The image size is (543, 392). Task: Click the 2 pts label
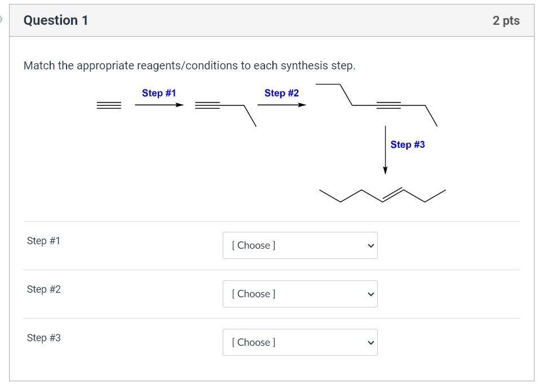pyautogui.click(x=506, y=20)
